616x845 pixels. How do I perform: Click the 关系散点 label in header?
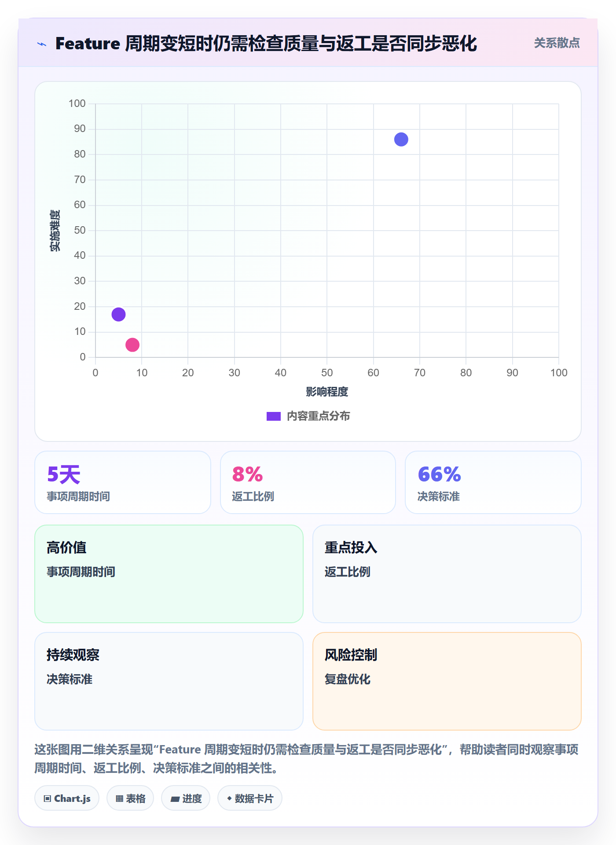pyautogui.click(x=557, y=43)
